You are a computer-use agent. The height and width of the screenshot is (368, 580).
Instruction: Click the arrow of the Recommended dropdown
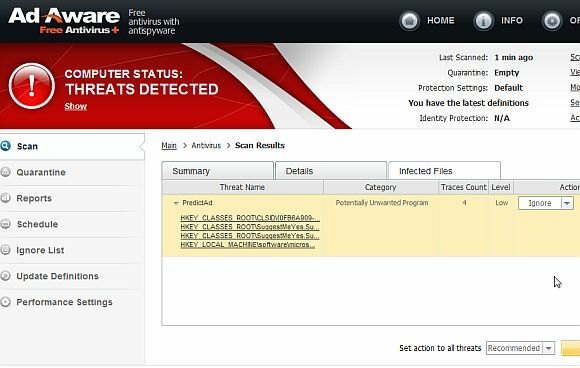click(x=549, y=348)
